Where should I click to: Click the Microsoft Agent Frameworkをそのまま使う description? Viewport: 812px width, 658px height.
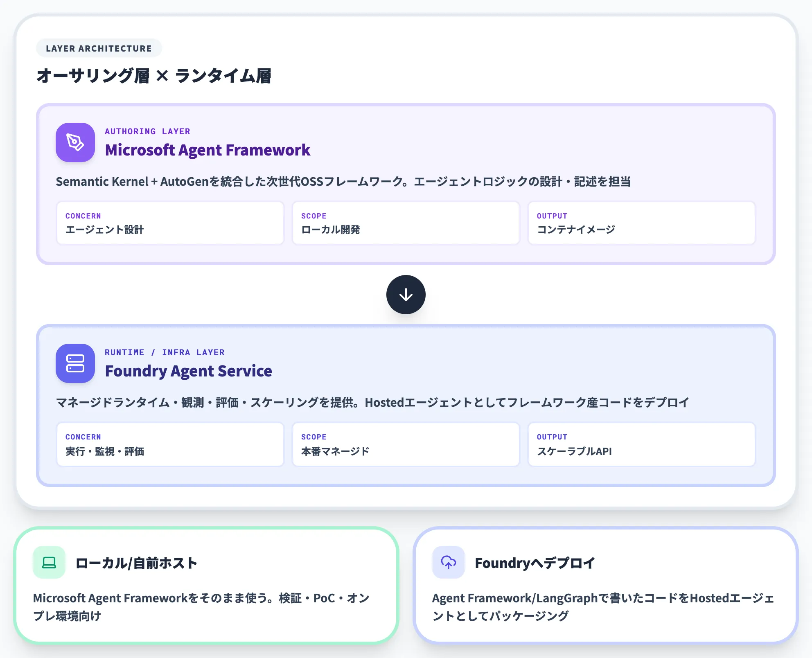[201, 607]
